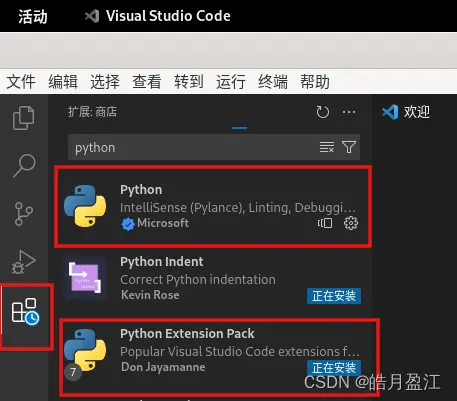Open the Source Control branch icon
The height and width of the screenshot is (401, 457).
click(24, 214)
